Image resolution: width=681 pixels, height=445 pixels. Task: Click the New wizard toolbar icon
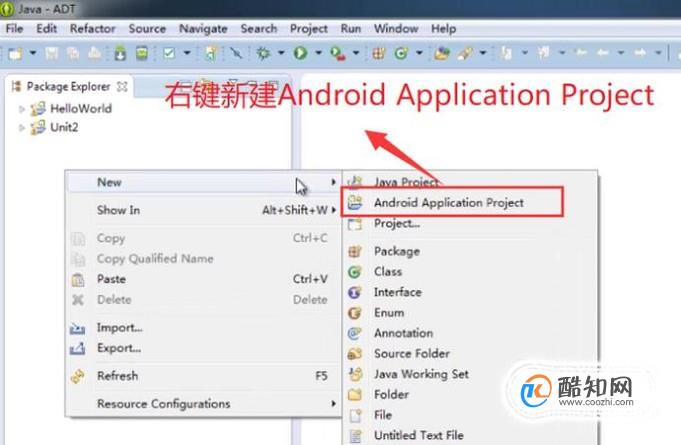click(x=16, y=53)
